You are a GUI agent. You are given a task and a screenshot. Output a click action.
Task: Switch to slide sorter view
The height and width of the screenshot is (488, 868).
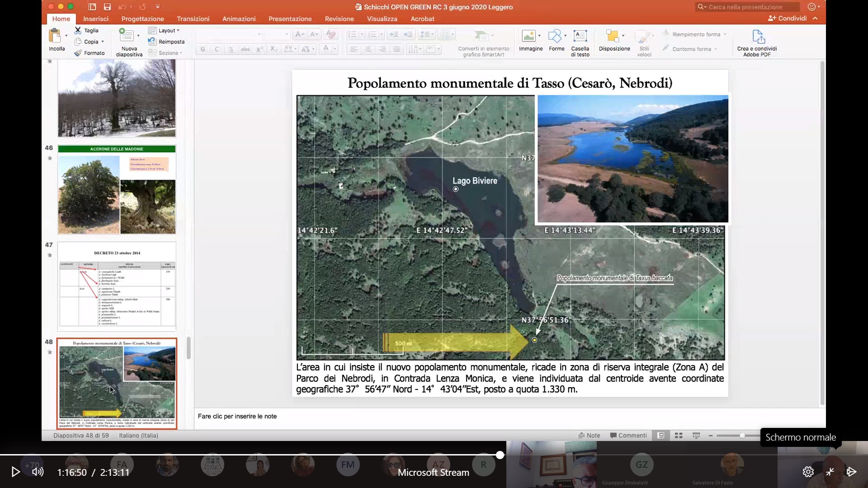(x=678, y=435)
